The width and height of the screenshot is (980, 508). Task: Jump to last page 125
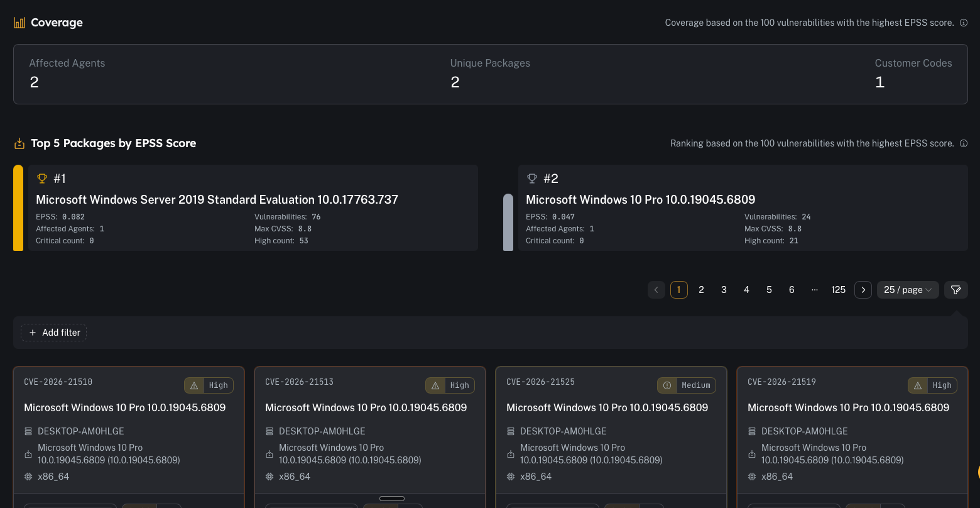click(839, 290)
